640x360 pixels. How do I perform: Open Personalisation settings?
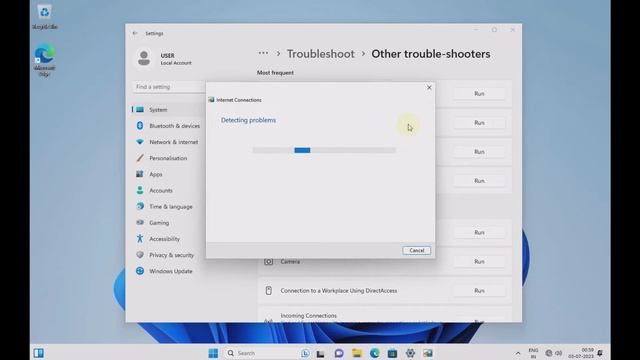[168, 158]
